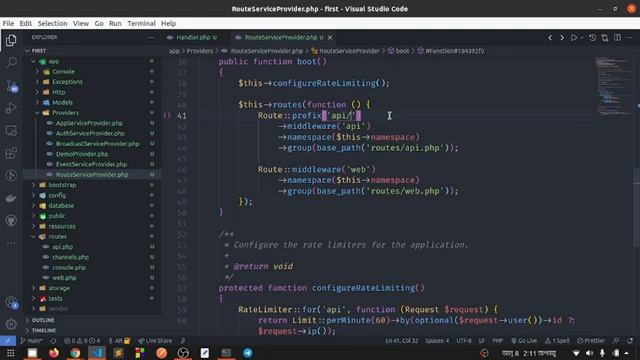
Task: Switch to the Handler.php tab
Action: [193, 38]
